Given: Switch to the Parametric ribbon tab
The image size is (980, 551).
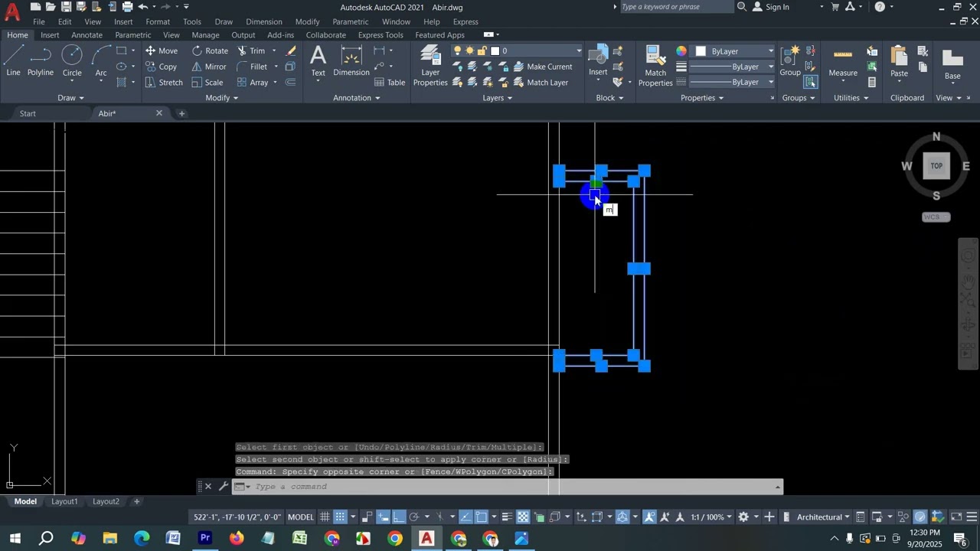Looking at the screenshot, I should point(132,35).
